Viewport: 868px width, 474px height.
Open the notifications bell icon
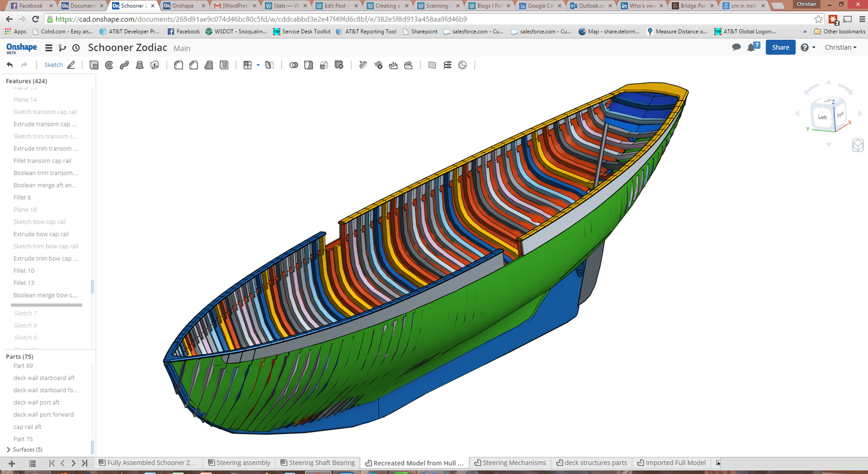click(x=752, y=47)
